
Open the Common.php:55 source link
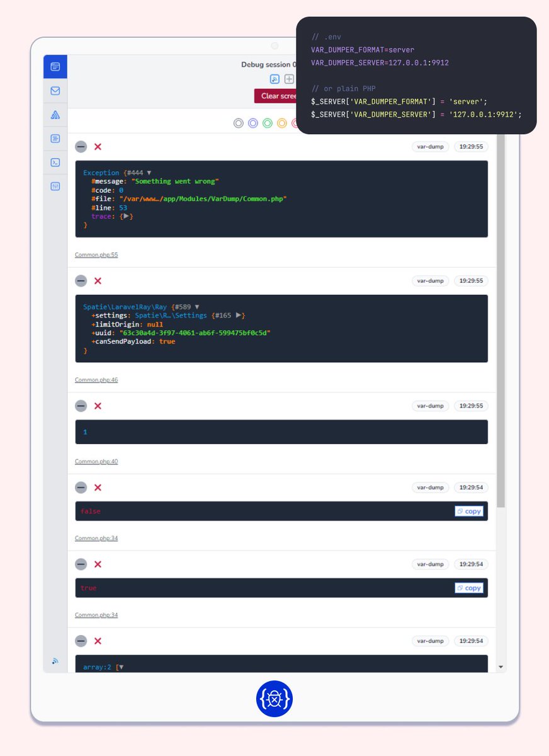point(96,255)
